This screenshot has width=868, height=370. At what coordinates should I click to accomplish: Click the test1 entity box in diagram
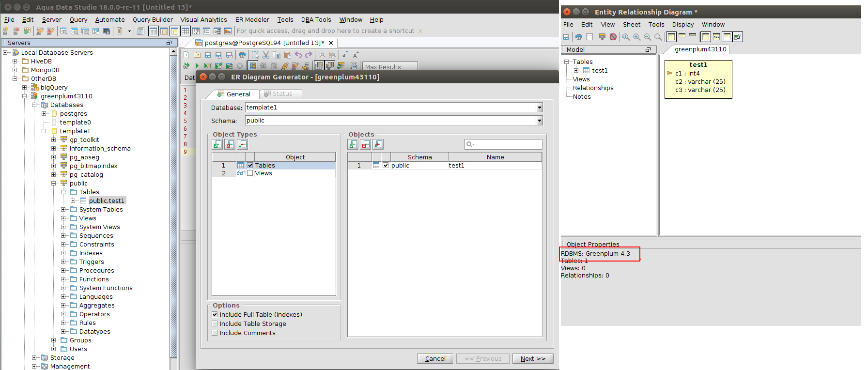pyautogui.click(x=698, y=79)
